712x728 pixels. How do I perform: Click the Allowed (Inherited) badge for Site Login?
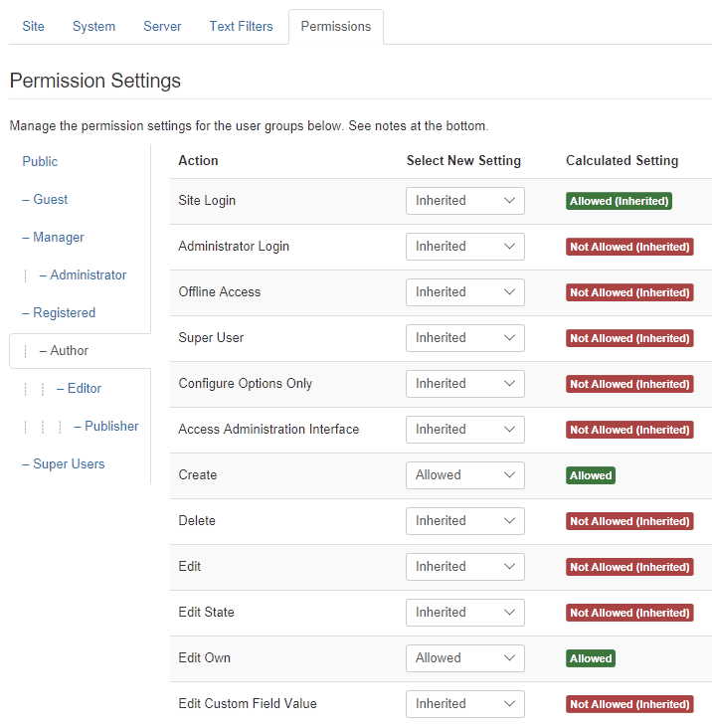[619, 201]
